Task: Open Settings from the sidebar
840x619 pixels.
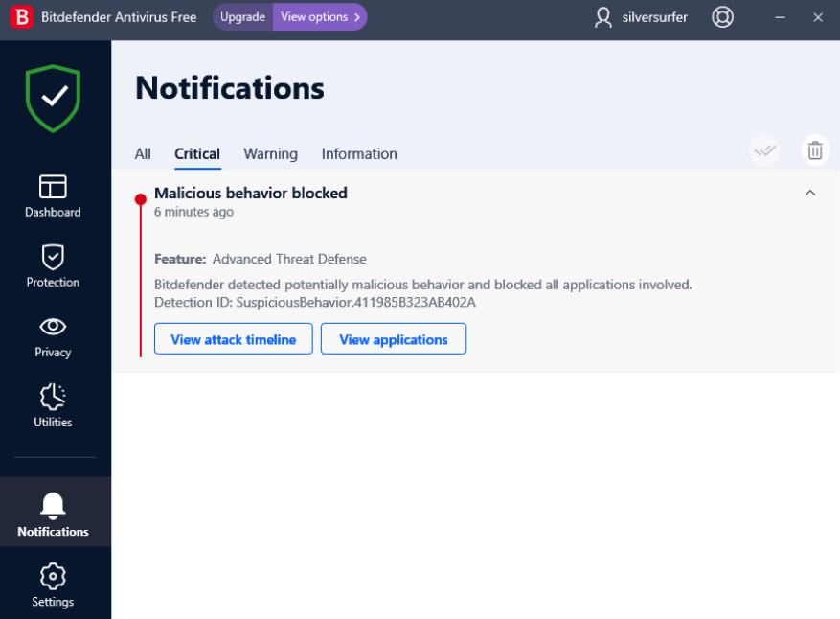Action: [53, 585]
